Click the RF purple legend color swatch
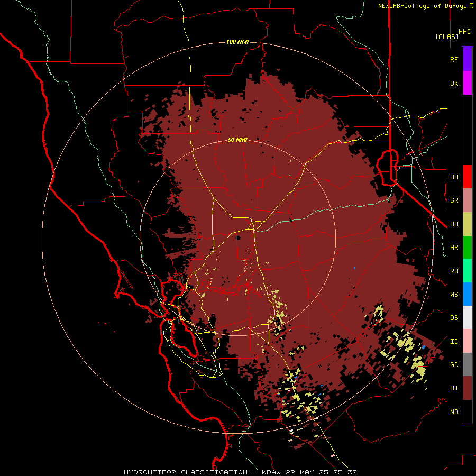 [x=467, y=59]
